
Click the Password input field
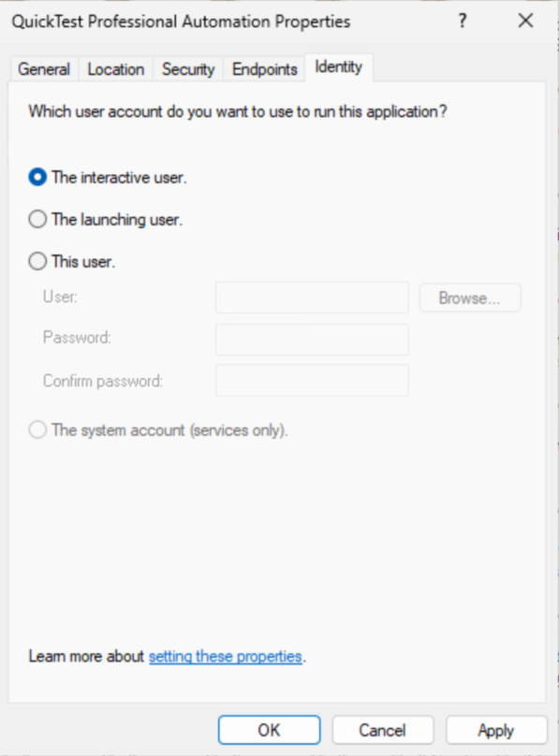coord(311,339)
